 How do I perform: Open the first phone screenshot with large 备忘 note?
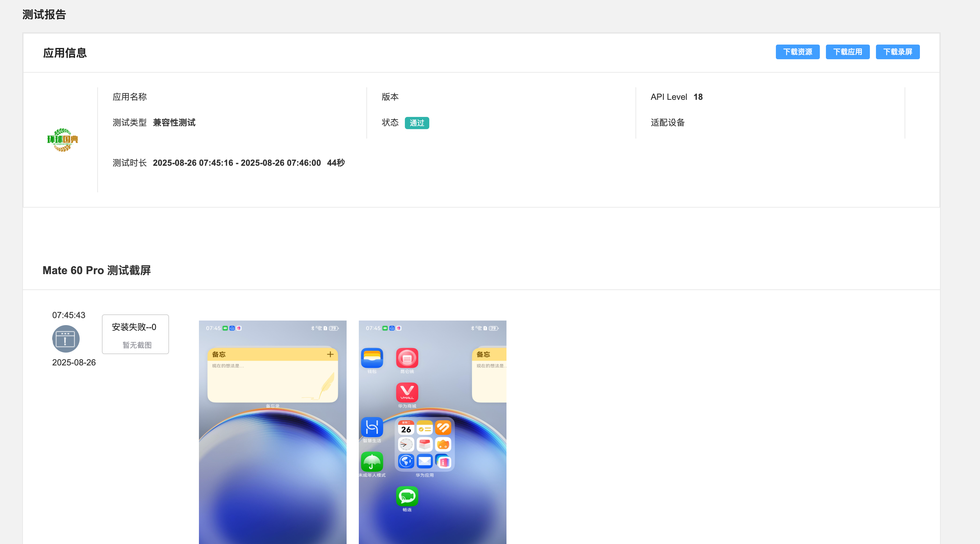click(272, 432)
